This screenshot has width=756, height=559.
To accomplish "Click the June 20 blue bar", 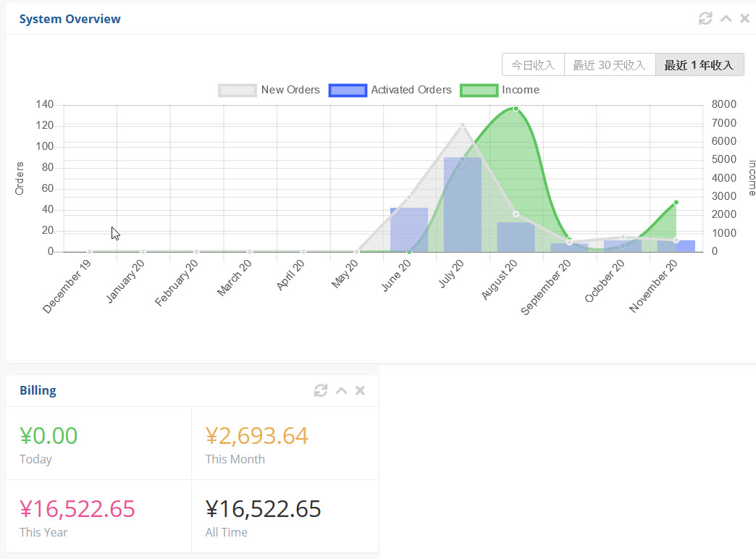I will click(x=409, y=230).
